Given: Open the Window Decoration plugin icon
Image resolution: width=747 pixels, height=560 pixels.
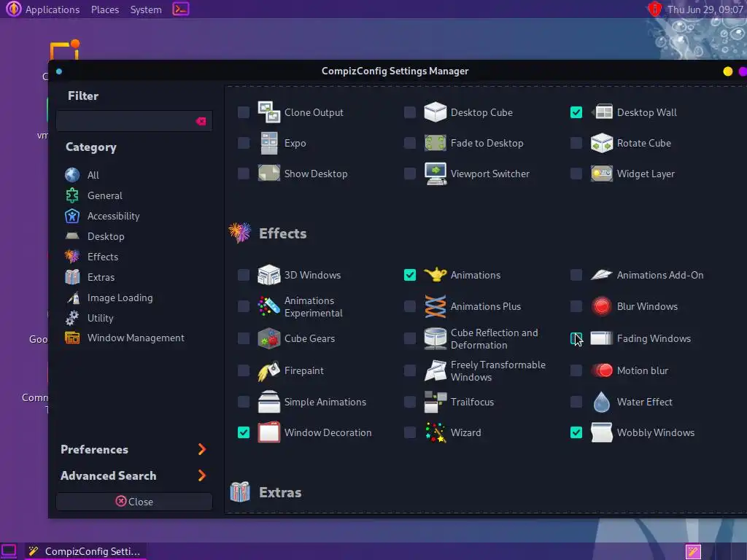Looking at the screenshot, I should [268, 432].
